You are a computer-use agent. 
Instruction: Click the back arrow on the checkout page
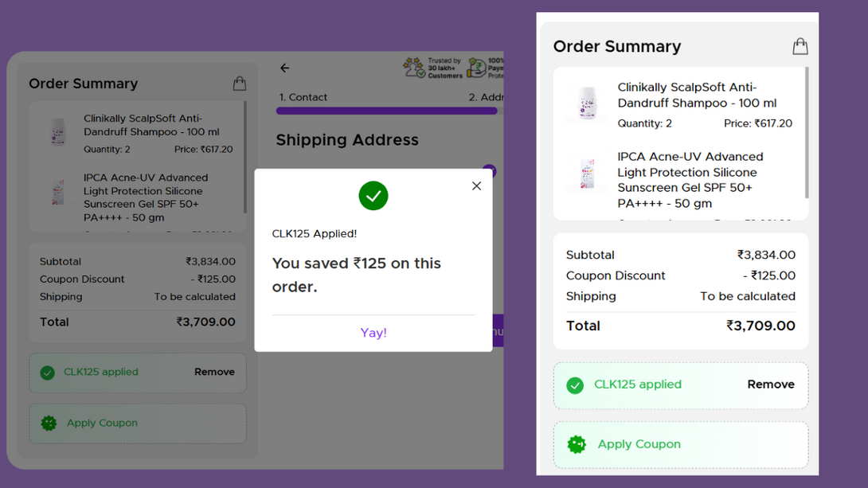point(285,68)
